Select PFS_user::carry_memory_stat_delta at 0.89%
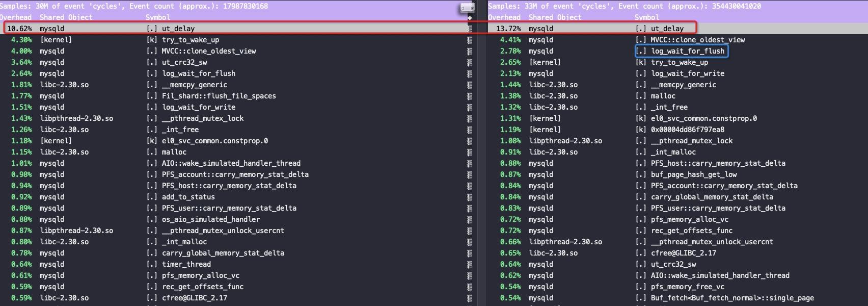The height and width of the screenshot is (306, 868). (229, 208)
